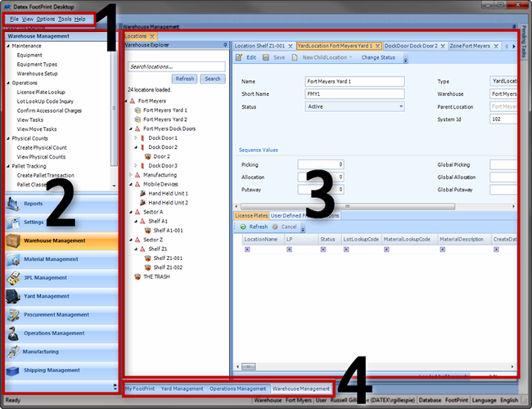
Task: Click the horizontal scrollbar under Sequence Values
Action: pyautogui.click(x=347, y=206)
